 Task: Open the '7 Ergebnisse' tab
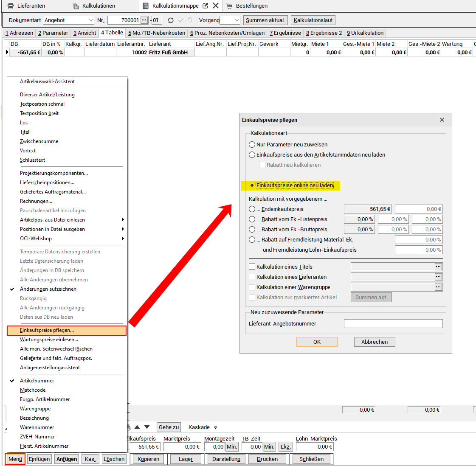[x=285, y=33]
